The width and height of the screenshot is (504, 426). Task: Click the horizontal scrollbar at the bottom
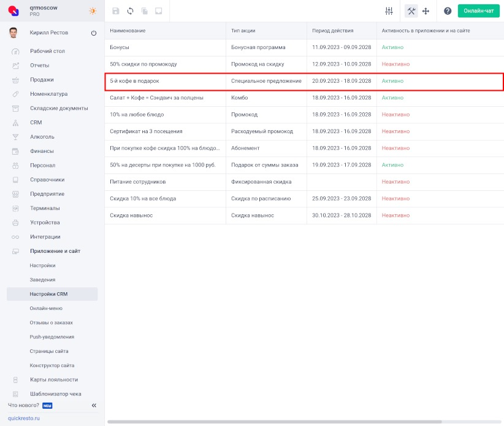(274, 422)
